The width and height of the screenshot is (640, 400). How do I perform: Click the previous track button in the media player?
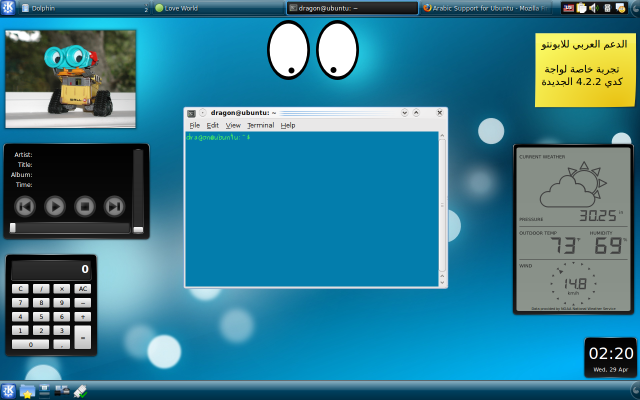pyautogui.click(x=25, y=206)
